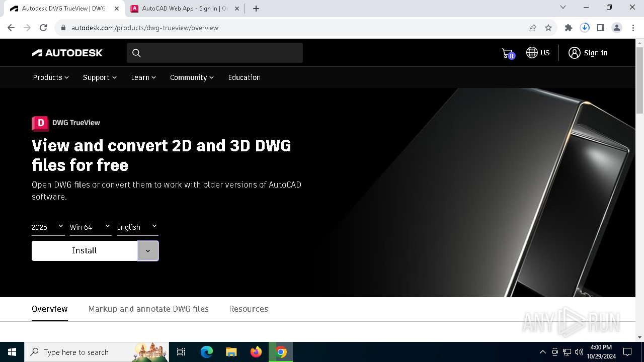Switch to the AutoCAD Web App browser tab
Viewport: 644px width, 362px height.
[x=185, y=9]
